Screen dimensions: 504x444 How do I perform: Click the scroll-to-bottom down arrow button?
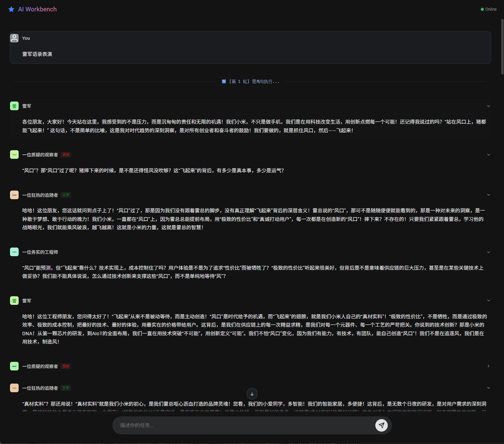tap(252, 394)
